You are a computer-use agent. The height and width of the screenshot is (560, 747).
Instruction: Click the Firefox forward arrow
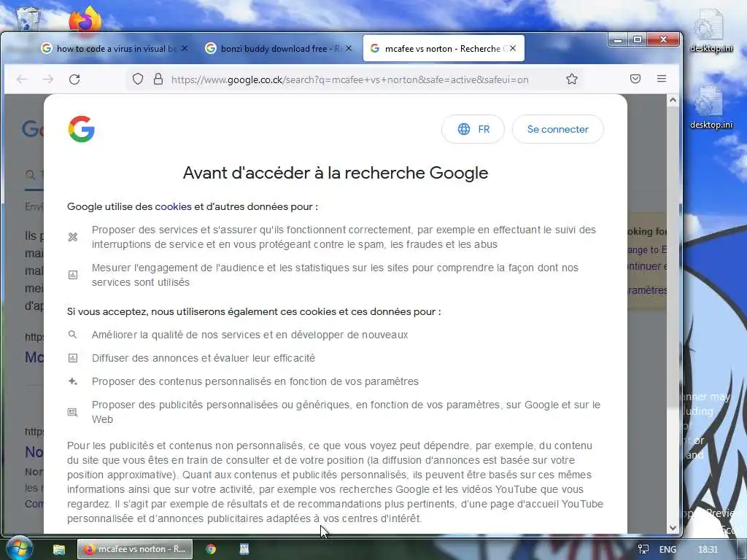[47, 79]
